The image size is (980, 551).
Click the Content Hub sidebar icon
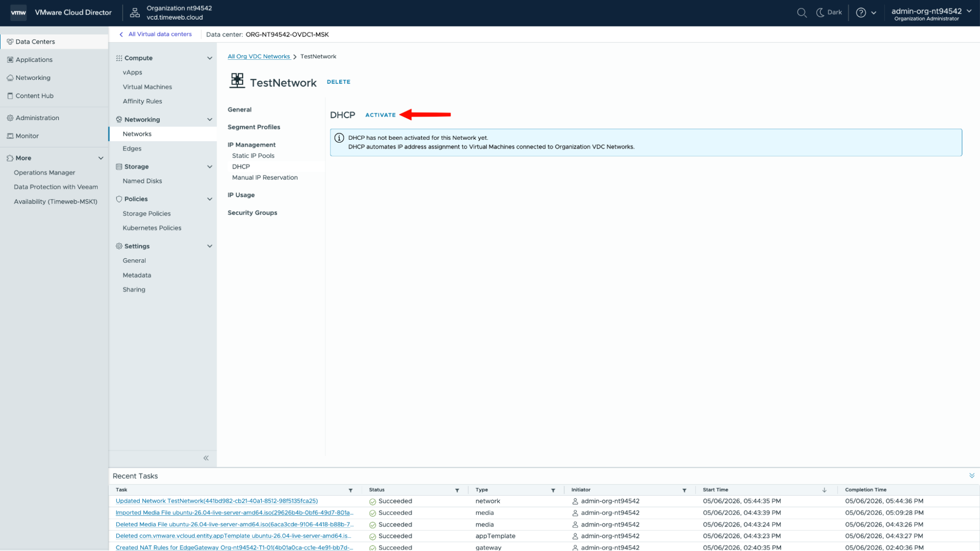(10, 96)
